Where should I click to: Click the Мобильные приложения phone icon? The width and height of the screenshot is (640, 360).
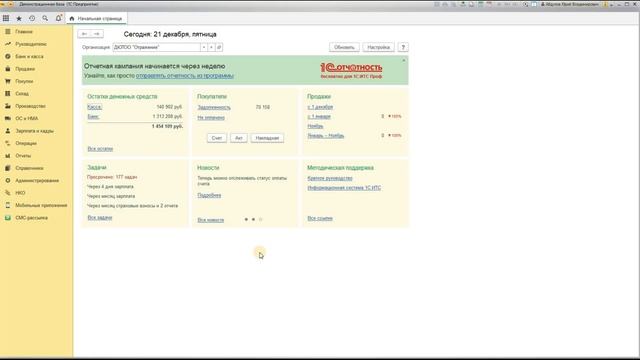pyautogui.click(x=7, y=205)
